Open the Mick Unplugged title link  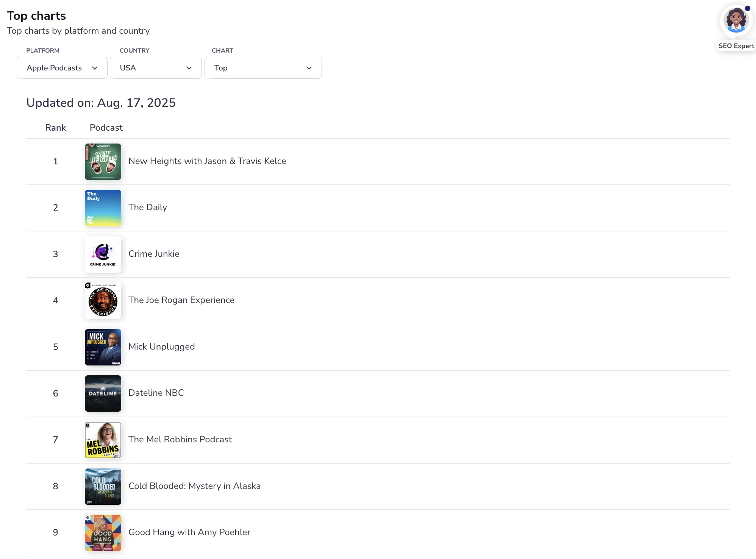[162, 347]
